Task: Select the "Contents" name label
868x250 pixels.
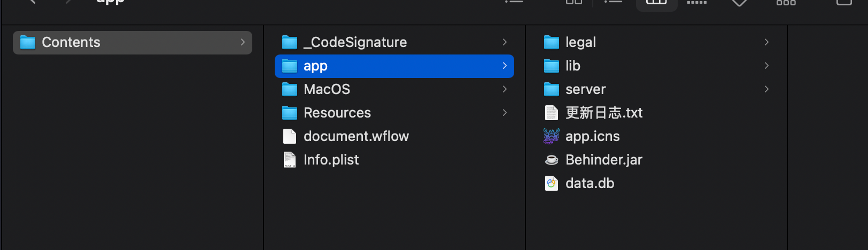Action: coord(71,42)
